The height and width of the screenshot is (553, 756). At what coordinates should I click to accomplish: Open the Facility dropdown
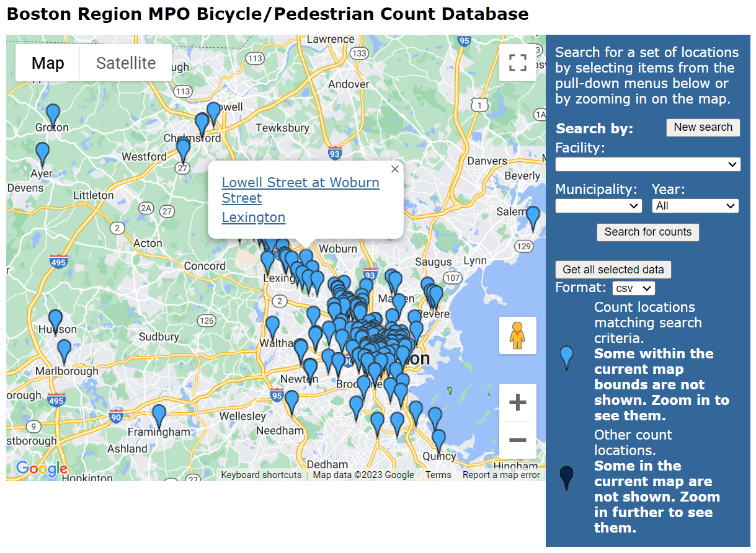647,164
